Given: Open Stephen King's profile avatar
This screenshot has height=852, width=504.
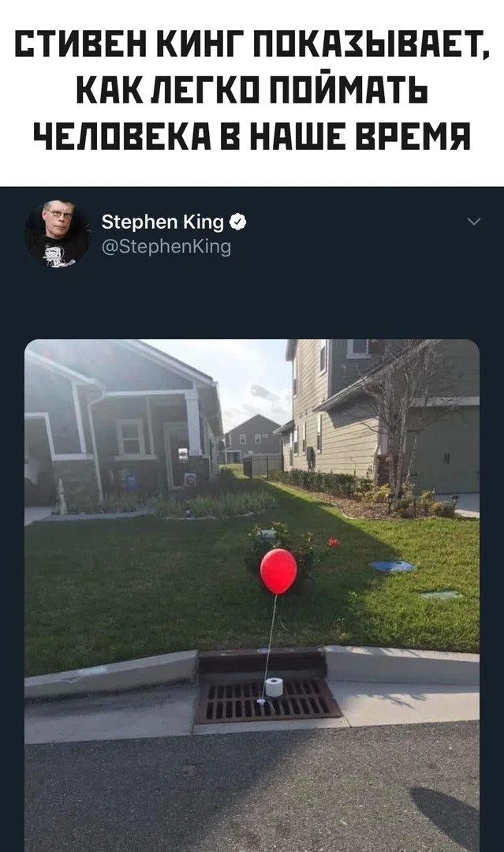Looking at the screenshot, I should tap(58, 234).
